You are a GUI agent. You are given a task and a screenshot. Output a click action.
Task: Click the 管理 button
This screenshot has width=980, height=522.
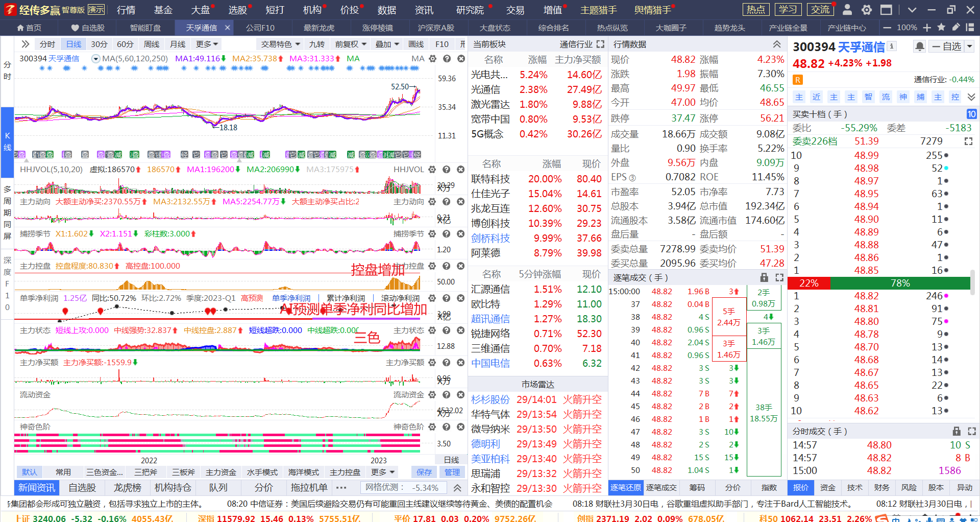pos(452,472)
